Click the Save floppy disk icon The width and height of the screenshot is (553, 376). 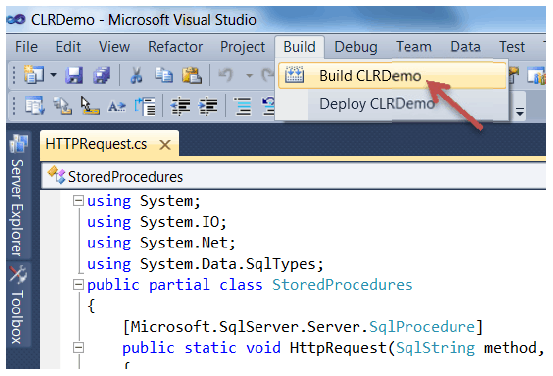coord(74,75)
